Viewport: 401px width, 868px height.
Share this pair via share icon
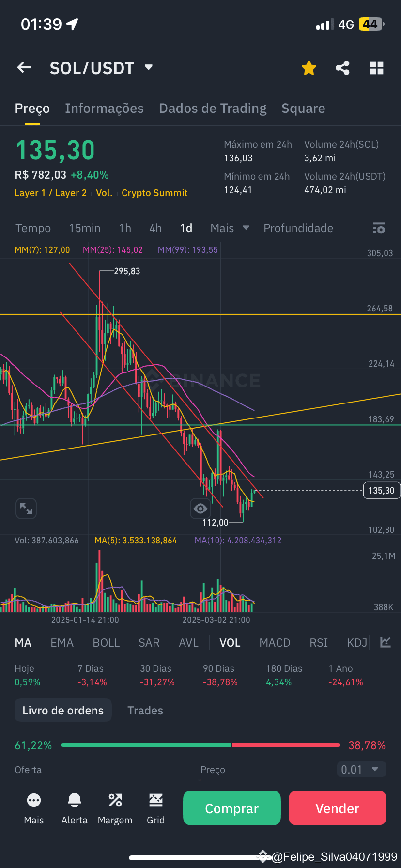click(x=342, y=68)
